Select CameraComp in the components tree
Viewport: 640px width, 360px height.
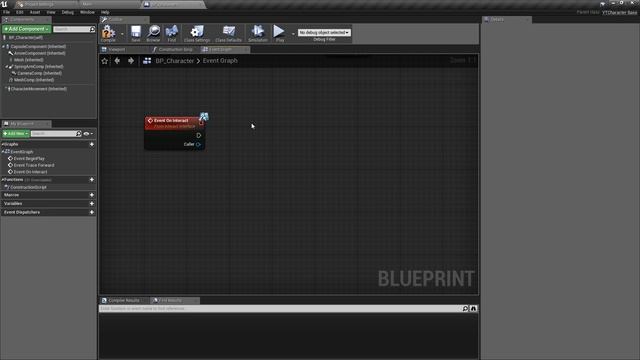[39, 73]
